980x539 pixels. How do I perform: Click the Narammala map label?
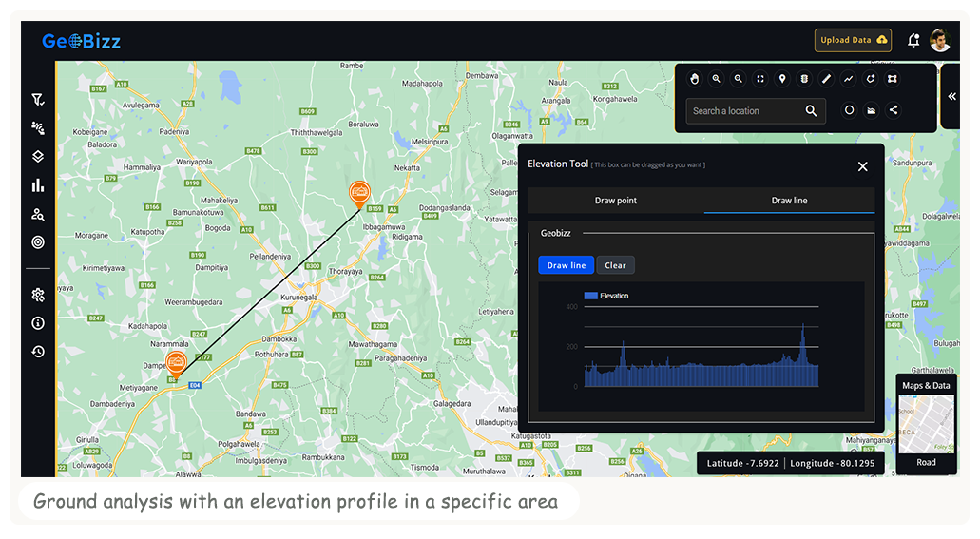pos(169,344)
